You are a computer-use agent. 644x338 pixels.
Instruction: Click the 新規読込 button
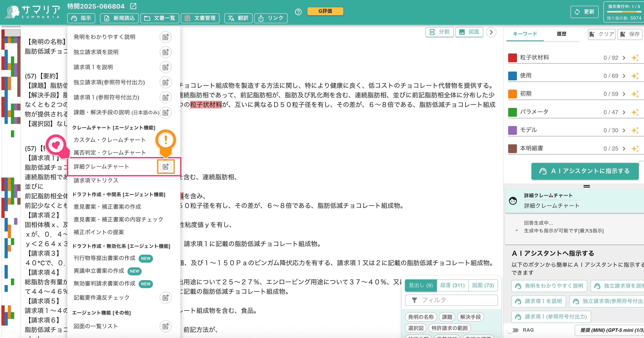point(120,18)
